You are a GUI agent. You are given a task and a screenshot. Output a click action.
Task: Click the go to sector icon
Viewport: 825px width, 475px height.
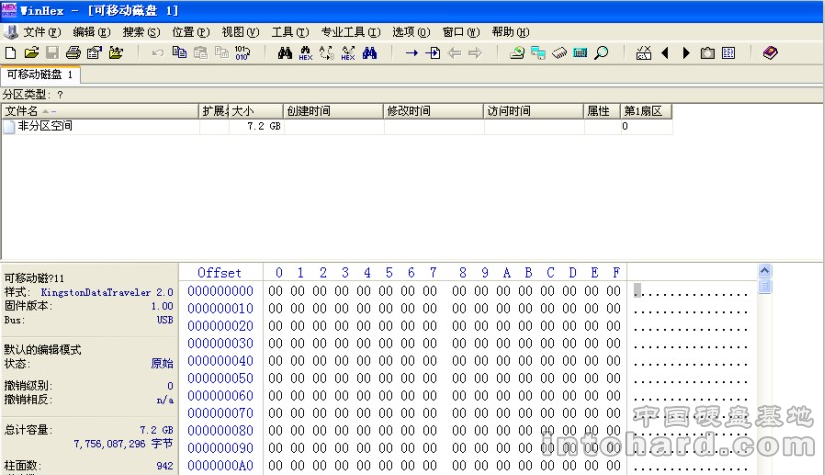click(432, 53)
